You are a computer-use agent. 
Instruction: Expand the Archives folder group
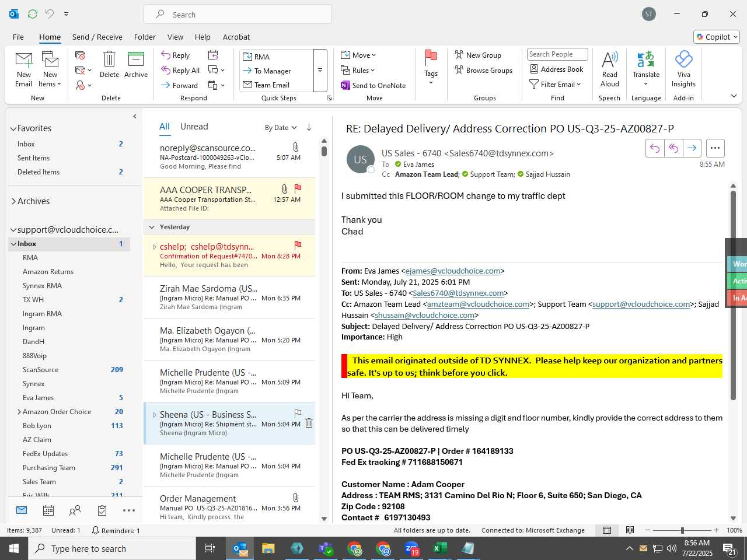pyautogui.click(x=13, y=201)
